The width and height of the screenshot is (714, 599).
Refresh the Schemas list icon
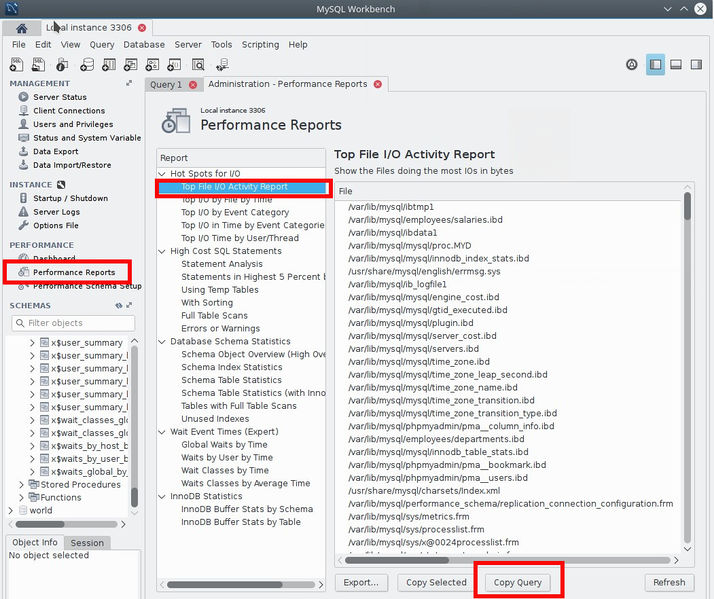pos(119,305)
